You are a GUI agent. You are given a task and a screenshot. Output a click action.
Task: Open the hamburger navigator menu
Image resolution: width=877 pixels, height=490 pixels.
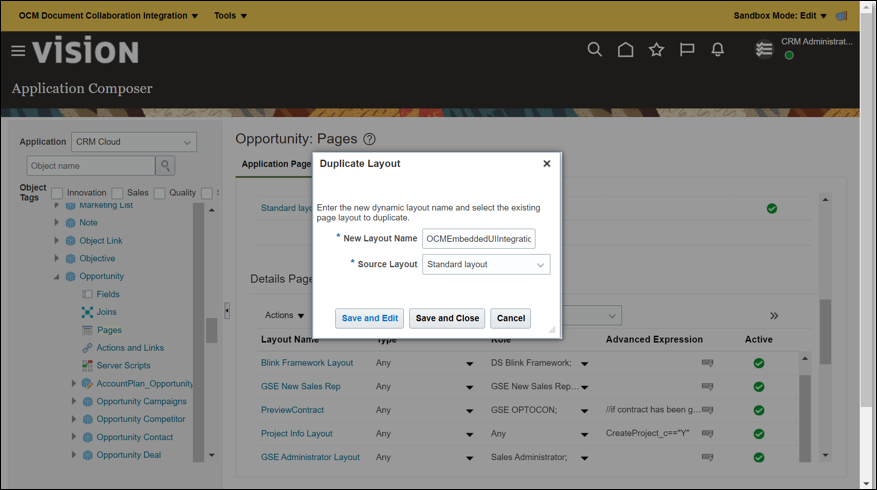[x=18, y=51]
